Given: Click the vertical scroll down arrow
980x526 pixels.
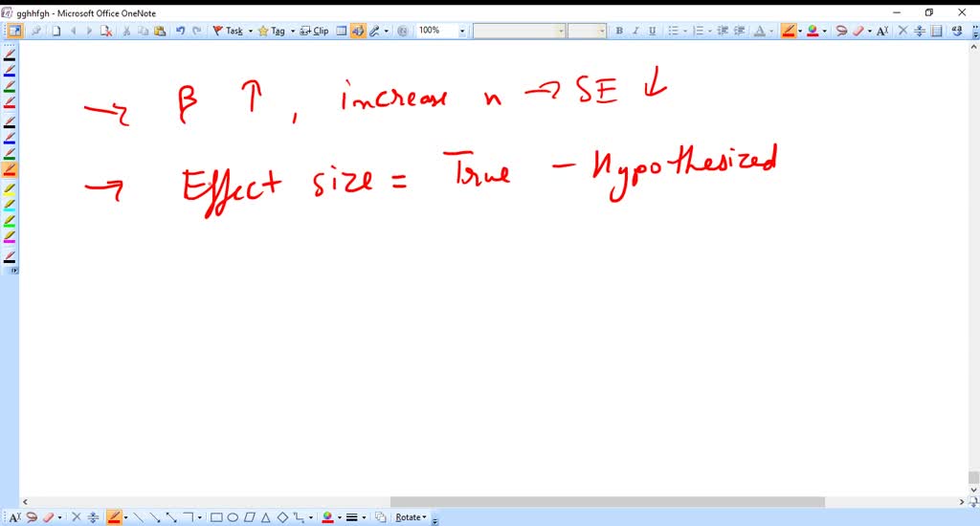Looking at the screenshot, I should [x=973, y=491].
